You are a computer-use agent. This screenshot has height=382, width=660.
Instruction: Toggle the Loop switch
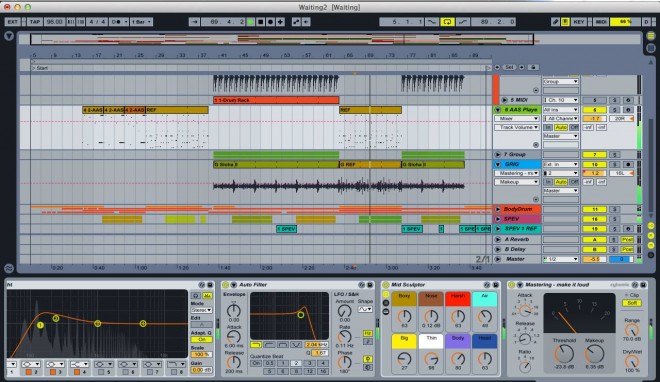[x=447, y=22]
